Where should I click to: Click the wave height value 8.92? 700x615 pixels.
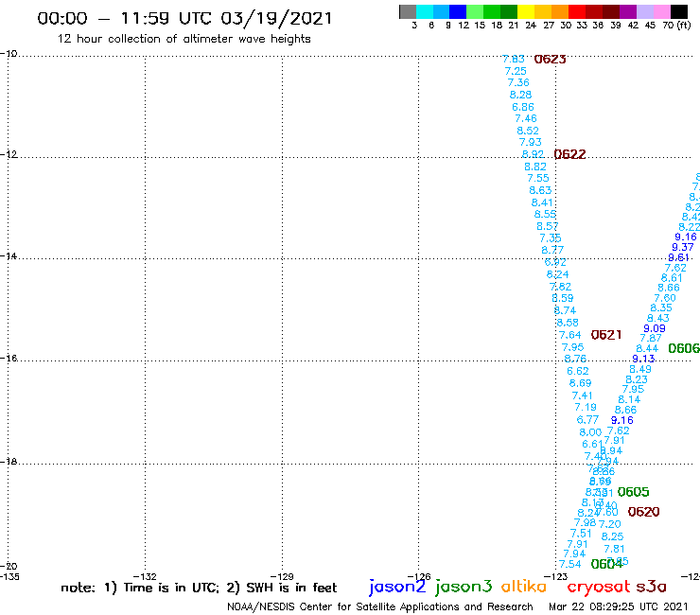[x=533, y=154]
